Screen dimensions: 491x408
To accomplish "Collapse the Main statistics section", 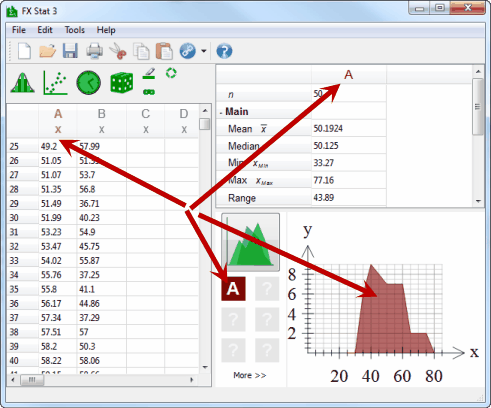I will (x=221, y=112).
